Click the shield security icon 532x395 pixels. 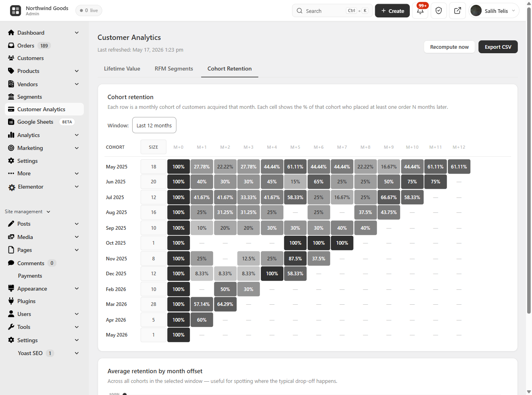(439, 11)
